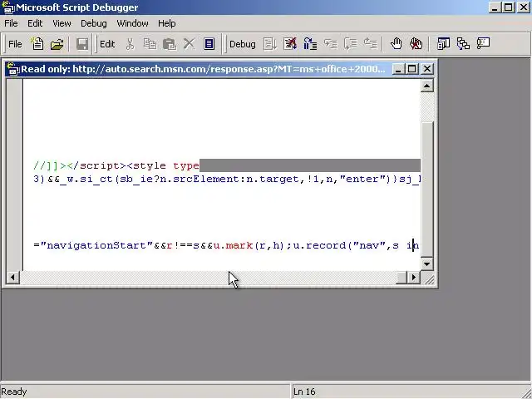Create a new document with the New toolbar icon
532x399 pixels.
(37, 44)
